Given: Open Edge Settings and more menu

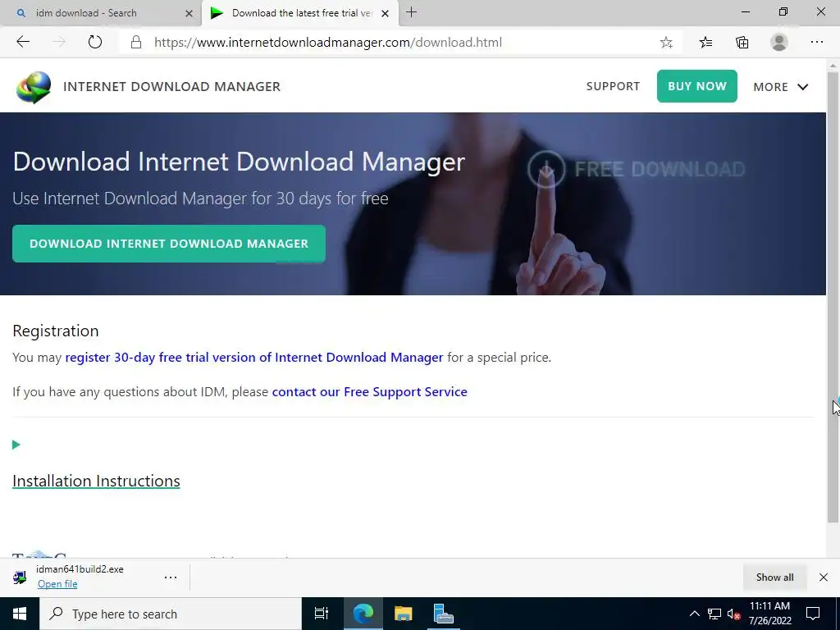Looking at the screenshot, I should pyautogui.click(x=816, y=42).
